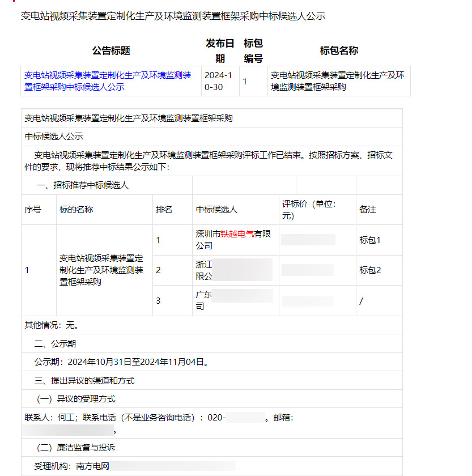Select the 公示期 date range line
This screenshot has height=476, width=472.
121,362
